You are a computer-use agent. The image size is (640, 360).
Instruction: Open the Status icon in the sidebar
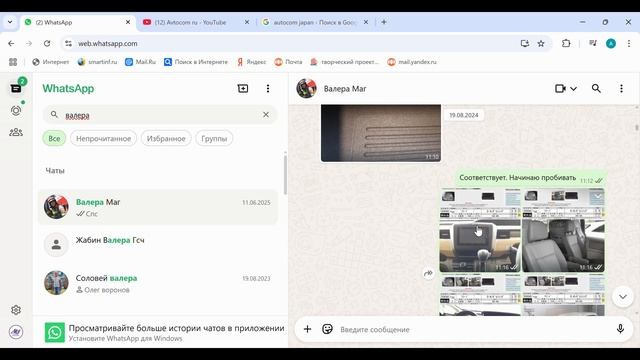pos(16,111)
